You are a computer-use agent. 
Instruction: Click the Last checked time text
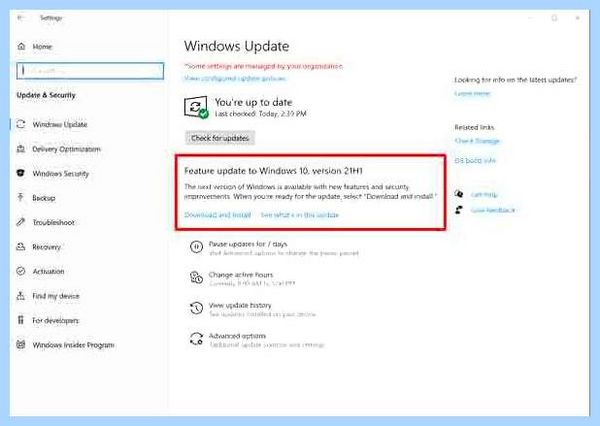click(x=261, y=114)
